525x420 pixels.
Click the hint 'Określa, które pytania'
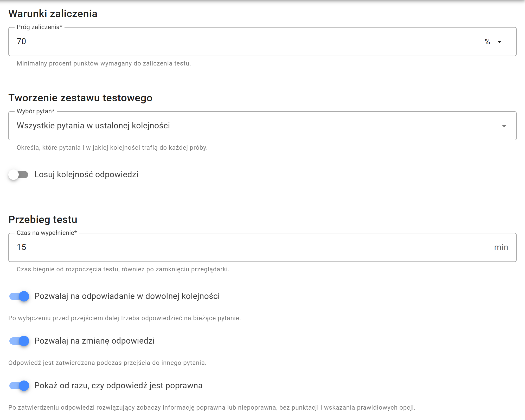pyautogui.click(x=112, y=148)
